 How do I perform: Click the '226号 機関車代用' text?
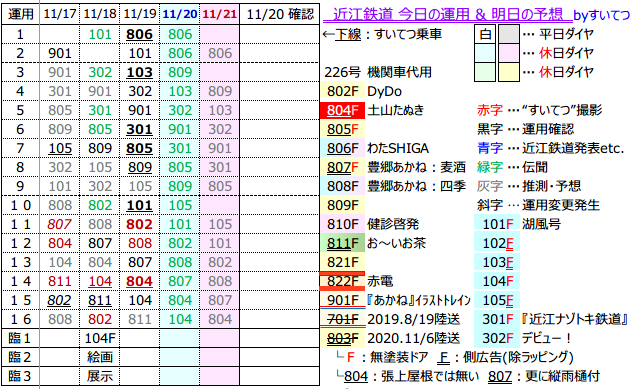point(378,72)
